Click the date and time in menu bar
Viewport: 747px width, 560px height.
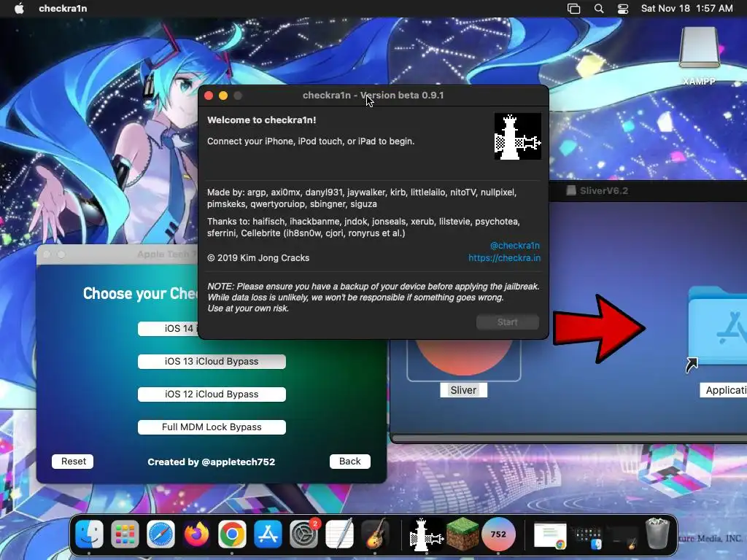[686, 8]
